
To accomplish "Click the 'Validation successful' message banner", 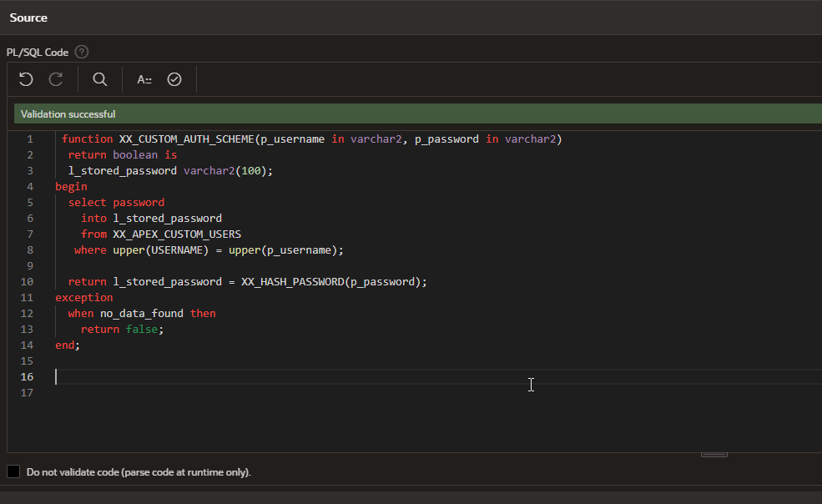I will [418, 113].
